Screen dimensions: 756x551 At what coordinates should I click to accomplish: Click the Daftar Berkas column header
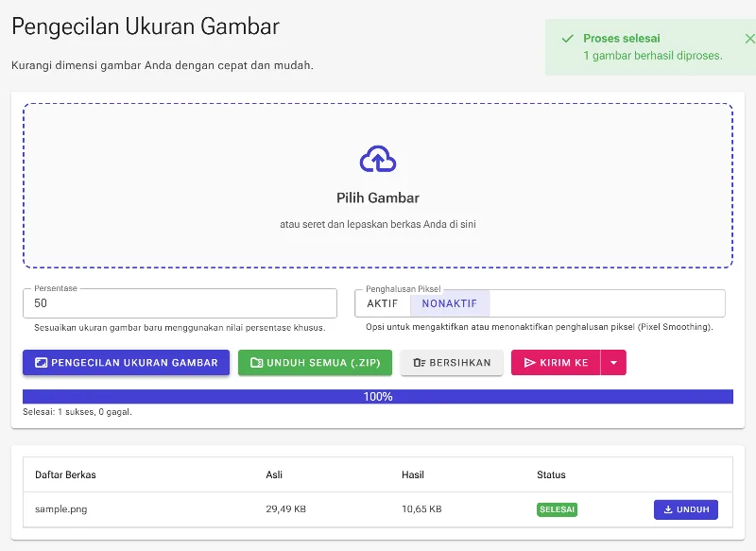pos(65,474)
